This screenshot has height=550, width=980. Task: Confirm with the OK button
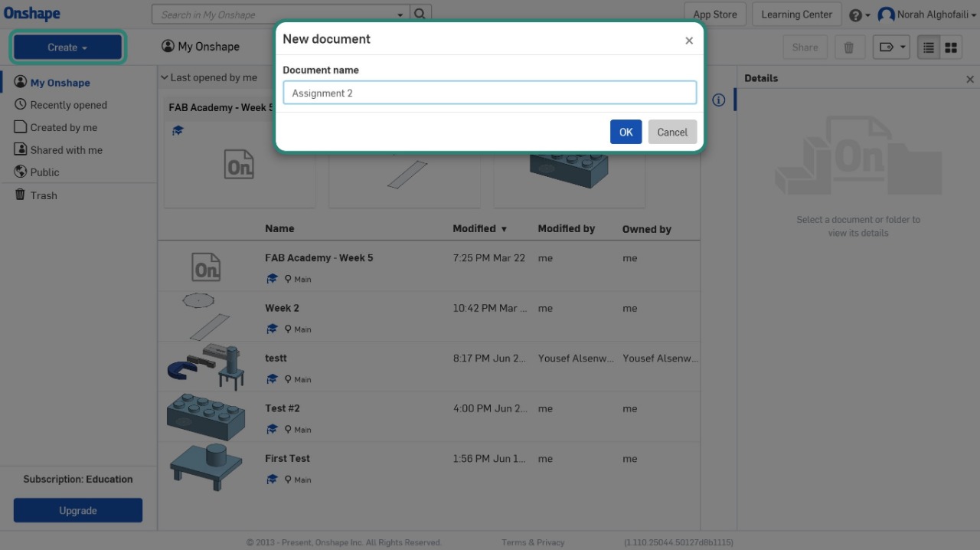click(626, 132)
